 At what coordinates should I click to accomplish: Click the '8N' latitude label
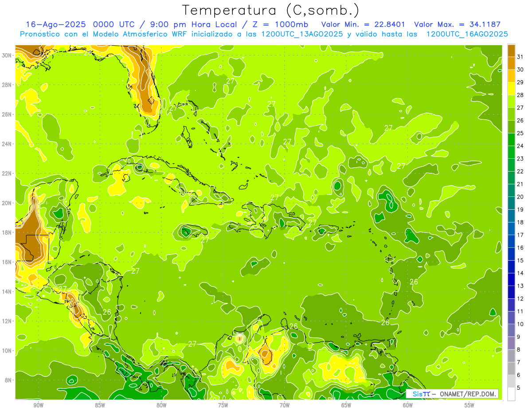point(8,380)
